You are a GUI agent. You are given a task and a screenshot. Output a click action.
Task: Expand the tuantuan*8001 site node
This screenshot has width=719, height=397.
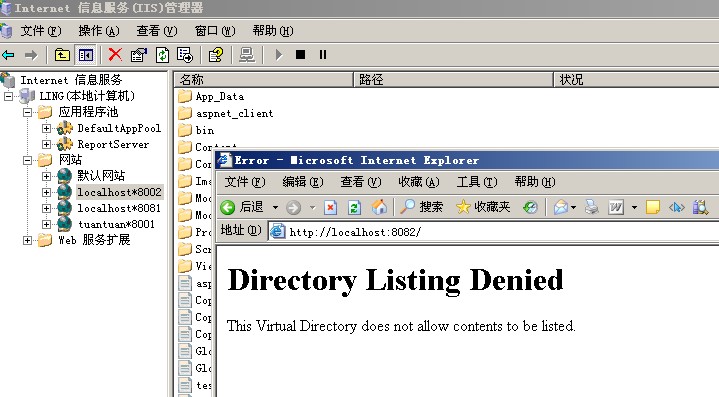click(x=46, y=224)
